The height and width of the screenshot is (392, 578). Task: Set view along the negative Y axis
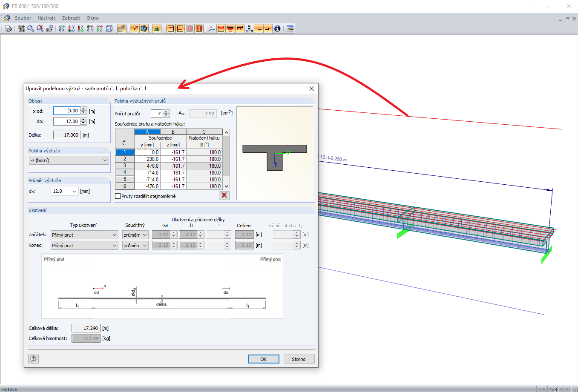(90, 29)
